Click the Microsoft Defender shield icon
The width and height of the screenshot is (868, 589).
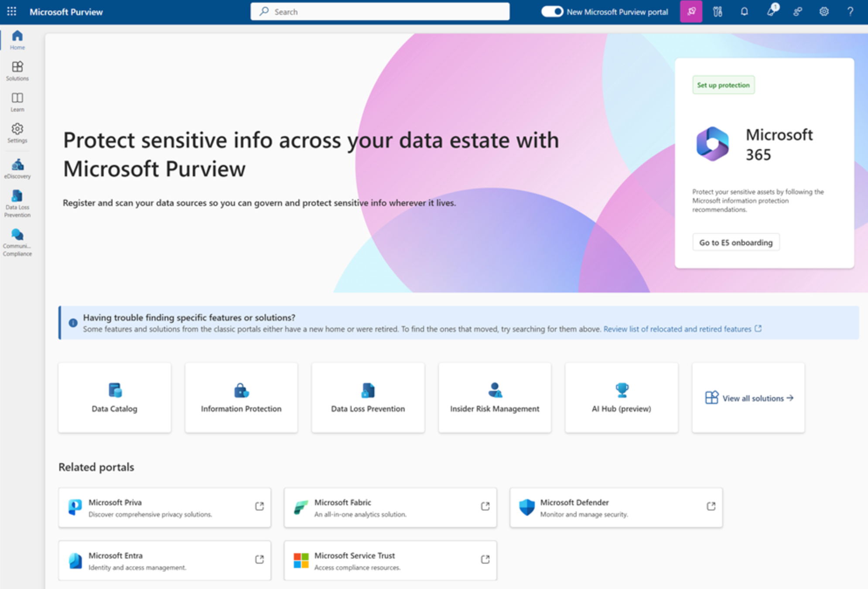point(527,507)
